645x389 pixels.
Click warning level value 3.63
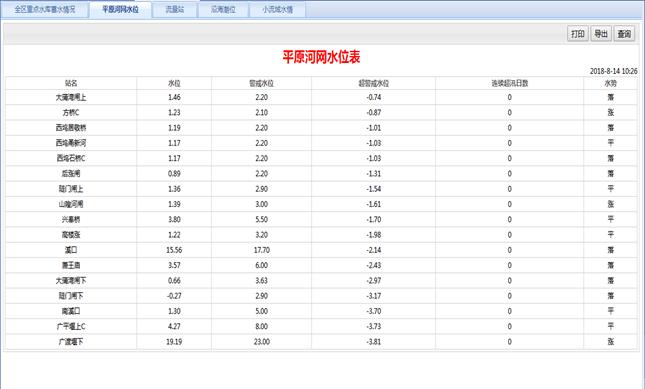tap(262, 280)
